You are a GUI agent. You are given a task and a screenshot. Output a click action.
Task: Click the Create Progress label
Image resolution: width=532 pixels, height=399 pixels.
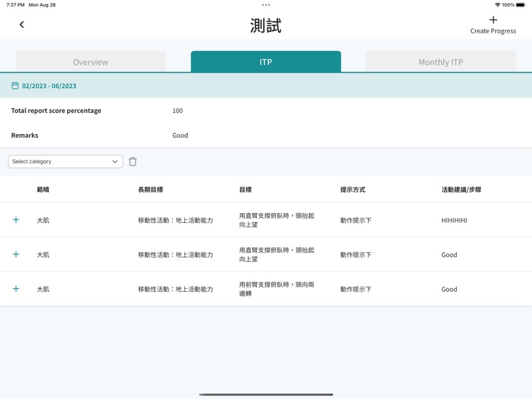493,31
